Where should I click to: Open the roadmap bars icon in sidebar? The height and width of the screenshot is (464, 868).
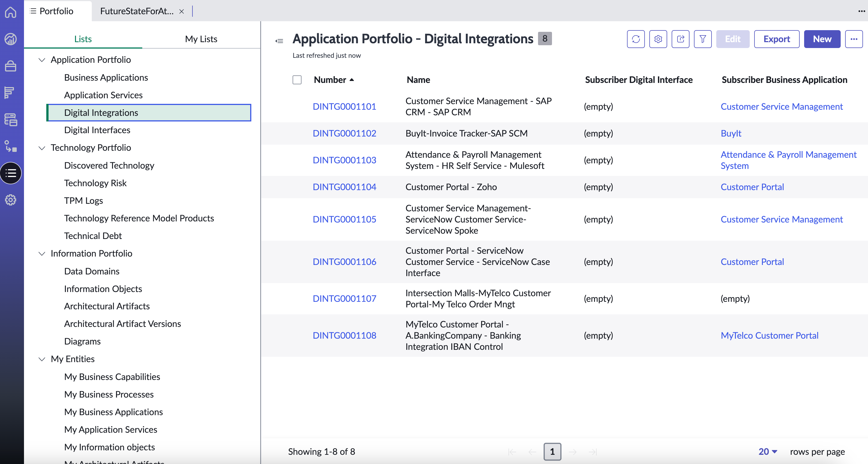click(9, 92)
